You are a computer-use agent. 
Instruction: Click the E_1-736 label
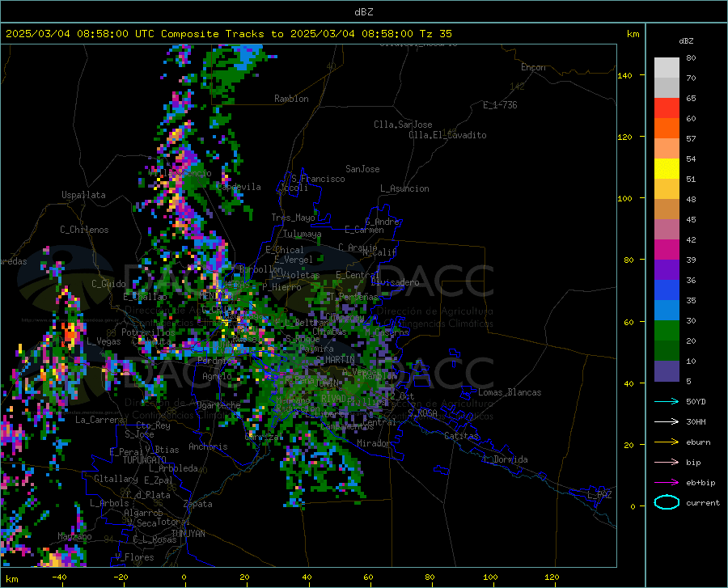click(500, 105)
